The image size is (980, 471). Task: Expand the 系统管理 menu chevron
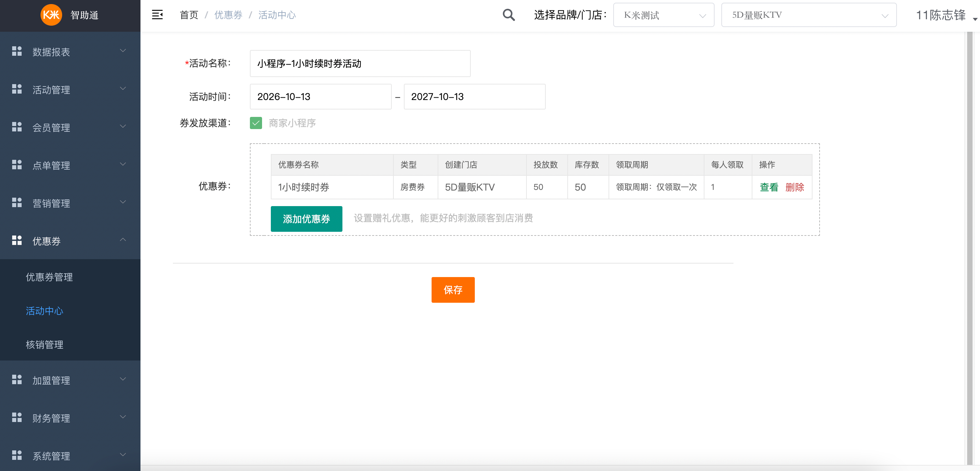(x=123, y=455)
